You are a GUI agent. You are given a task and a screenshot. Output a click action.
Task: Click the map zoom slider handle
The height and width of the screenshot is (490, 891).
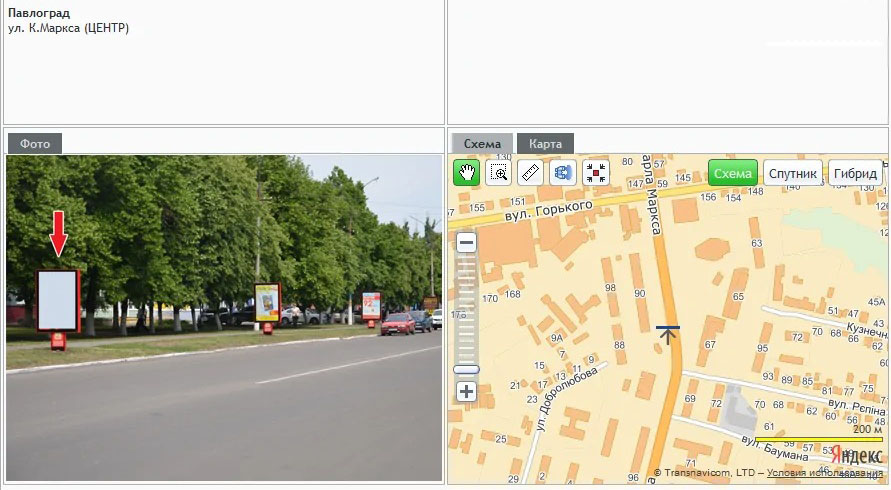[x=466, y=369]
